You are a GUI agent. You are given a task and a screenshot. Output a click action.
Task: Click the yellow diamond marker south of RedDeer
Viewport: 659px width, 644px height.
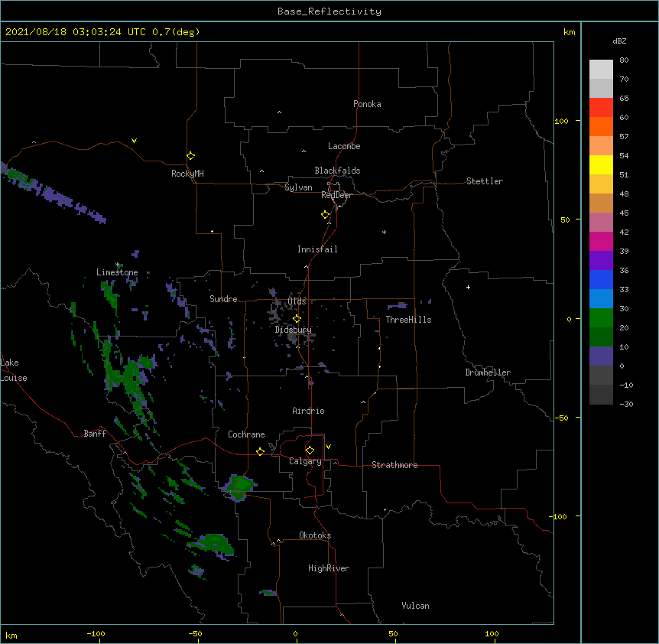pos(326,215)
